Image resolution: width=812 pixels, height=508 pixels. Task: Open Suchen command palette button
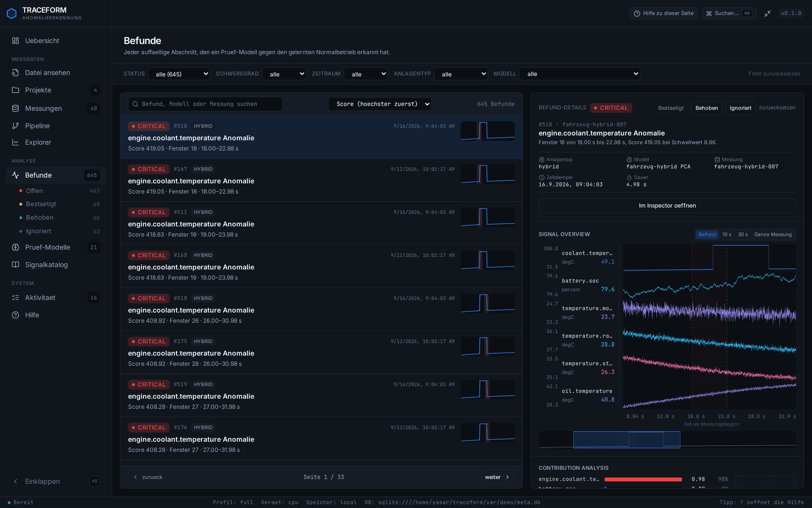pyautogui.click(x=729, y=14)
